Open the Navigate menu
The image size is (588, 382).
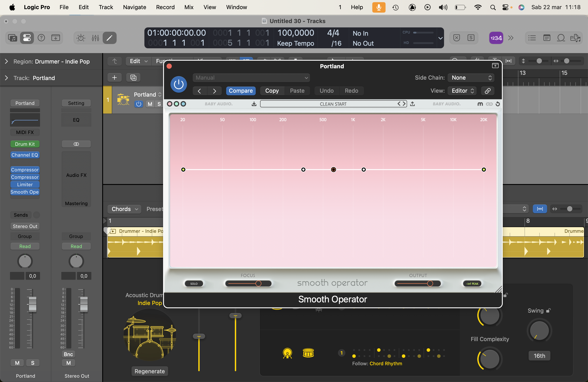[135, 7]
